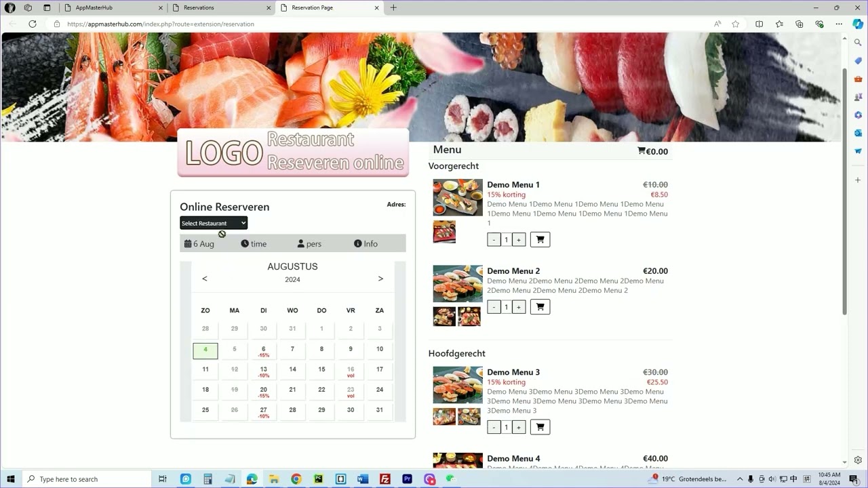Click the taskbar search box
This screenshot has width=868, height=488.
click(x=87, y=479)
